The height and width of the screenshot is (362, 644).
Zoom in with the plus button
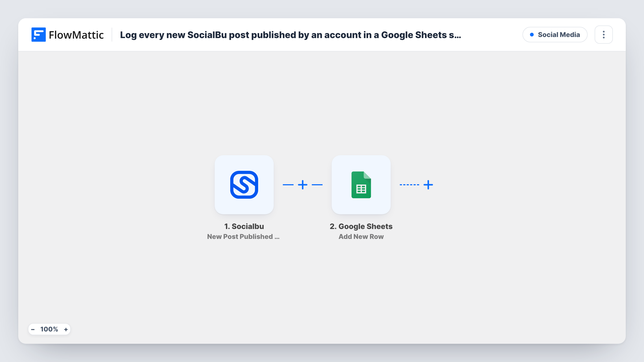(x=66, y=329)
